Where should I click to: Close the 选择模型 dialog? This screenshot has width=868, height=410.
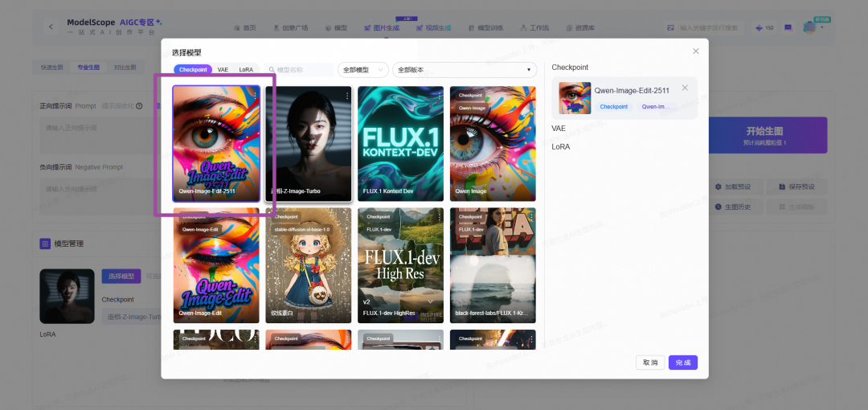(696, 51)
